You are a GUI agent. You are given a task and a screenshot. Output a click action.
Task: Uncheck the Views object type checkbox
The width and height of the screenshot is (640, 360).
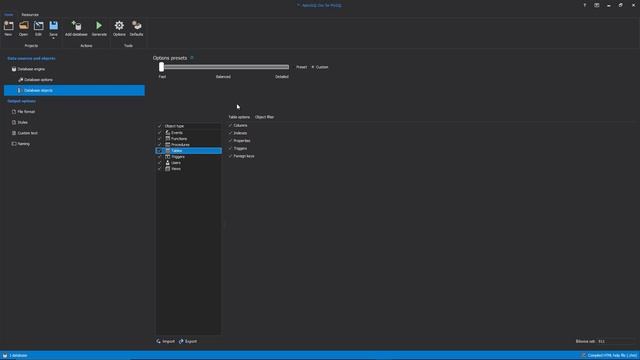(160, 169)
